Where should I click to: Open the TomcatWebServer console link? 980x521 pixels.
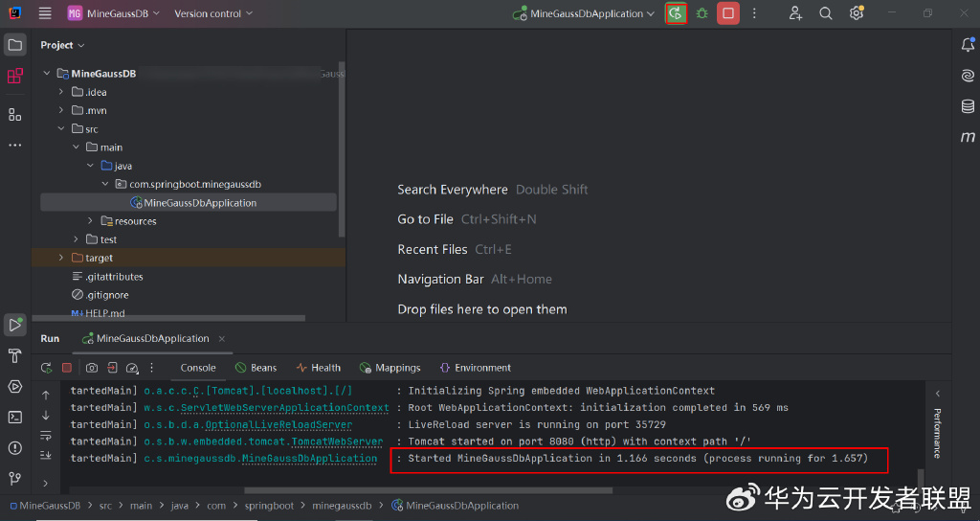337,442
